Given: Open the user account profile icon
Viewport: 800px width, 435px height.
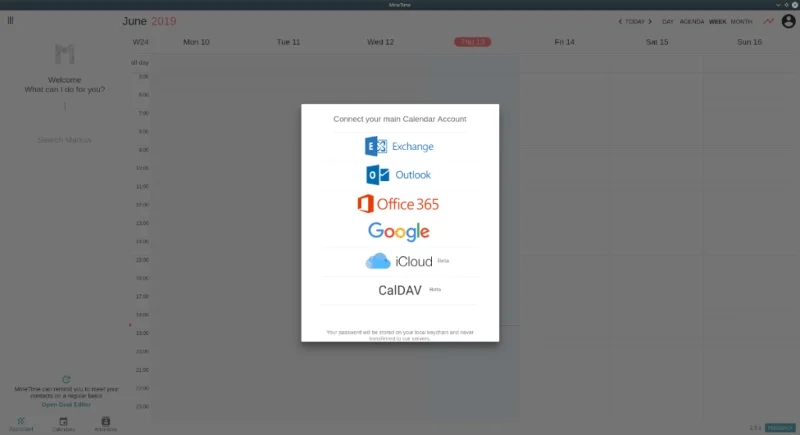Looking at the screenshot, I should 788,21.
